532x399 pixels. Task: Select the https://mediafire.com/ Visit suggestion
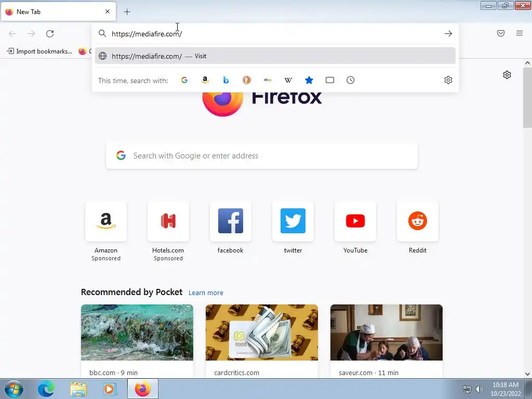275,56
